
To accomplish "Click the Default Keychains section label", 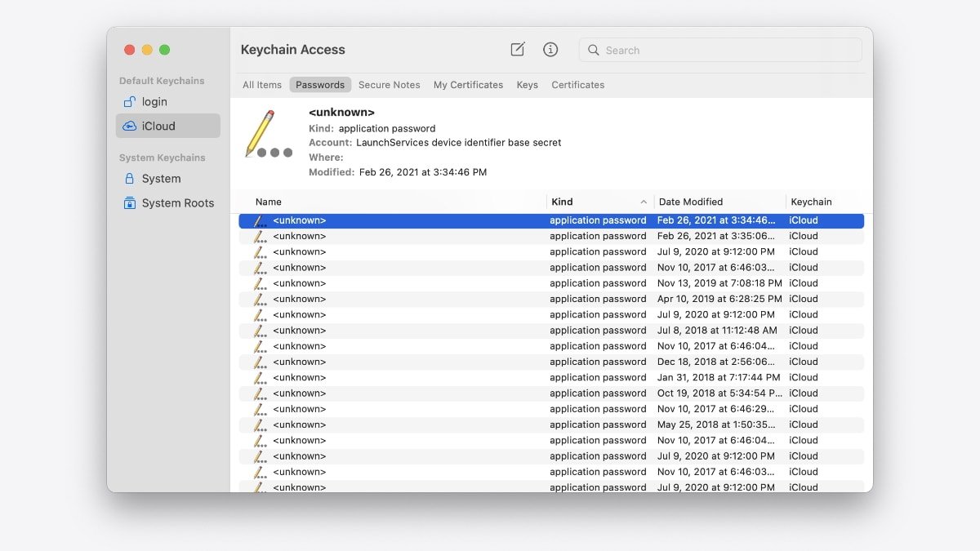I will [162, 81].
